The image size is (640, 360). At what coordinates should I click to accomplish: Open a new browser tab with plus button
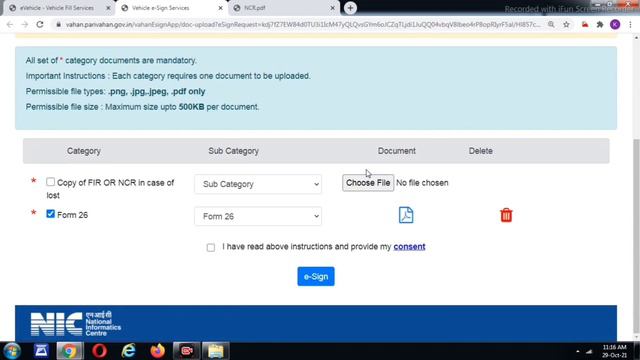350,8
